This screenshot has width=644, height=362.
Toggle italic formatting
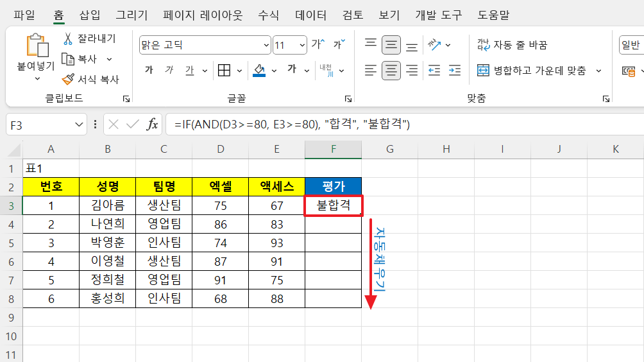[169, 70]
